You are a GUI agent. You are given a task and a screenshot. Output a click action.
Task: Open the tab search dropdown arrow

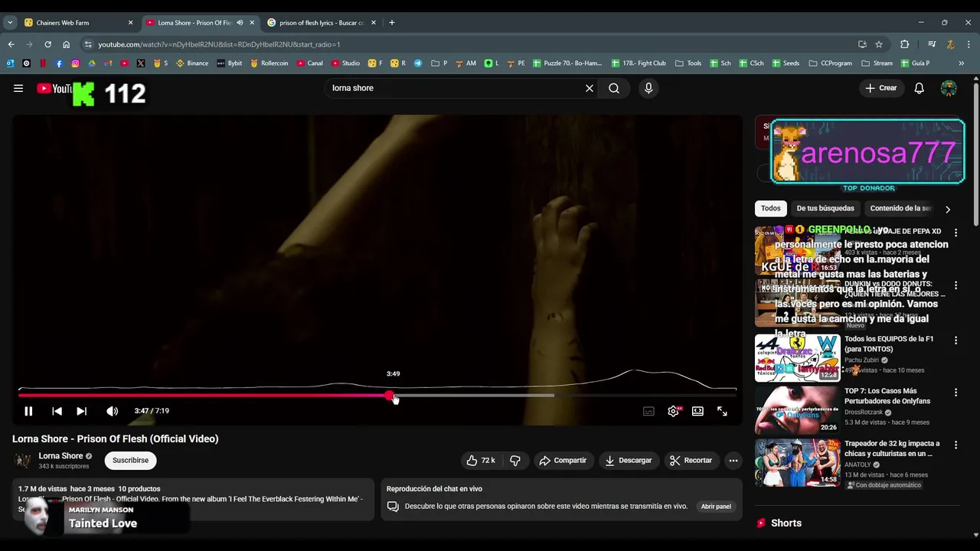coord(10,23)
